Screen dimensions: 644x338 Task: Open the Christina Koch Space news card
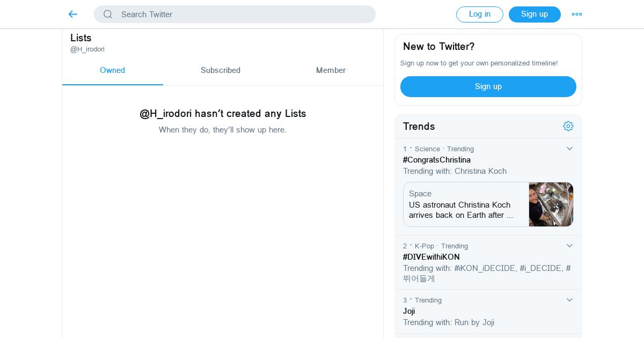(x=465, y=204)
